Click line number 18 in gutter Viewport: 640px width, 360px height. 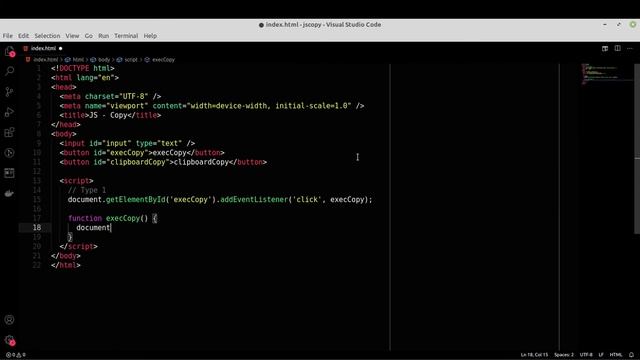click(37, 228)
